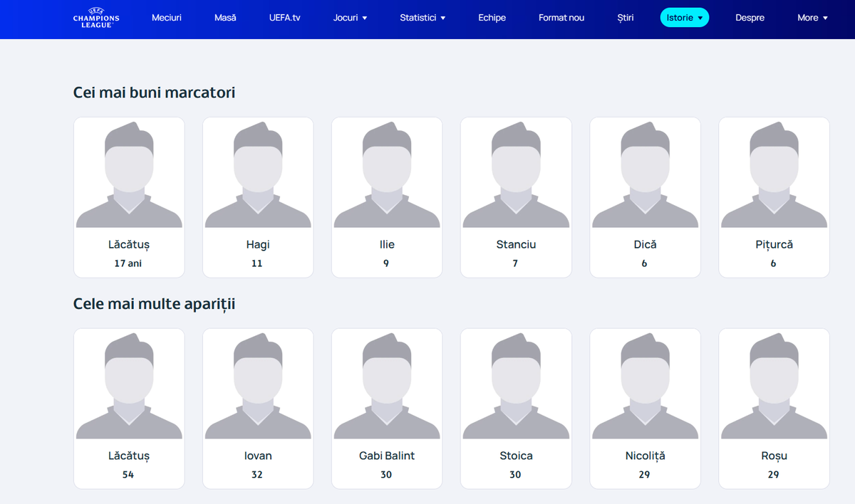Open the Statistici dropdown
This screenshot has height=504, width=855.
coord(423,17)
